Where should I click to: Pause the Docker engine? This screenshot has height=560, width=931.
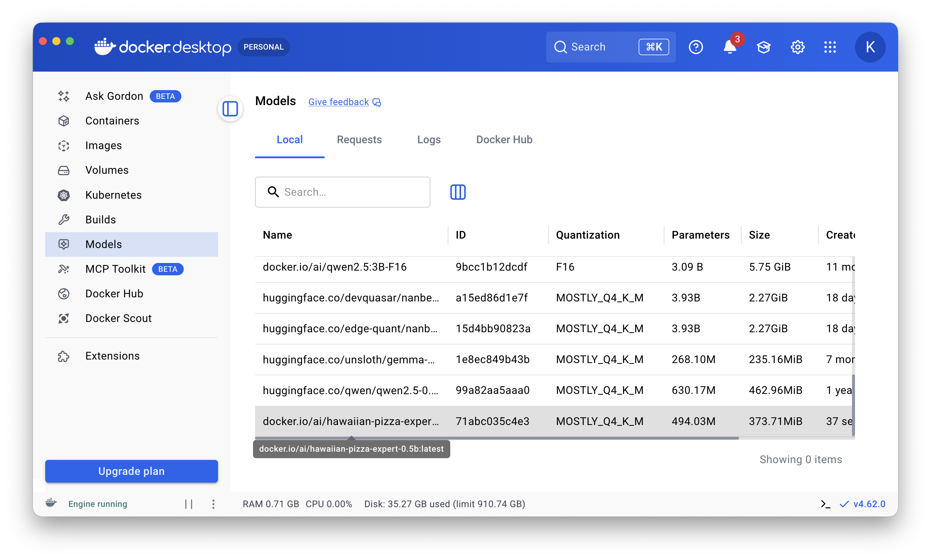point(189,504)
